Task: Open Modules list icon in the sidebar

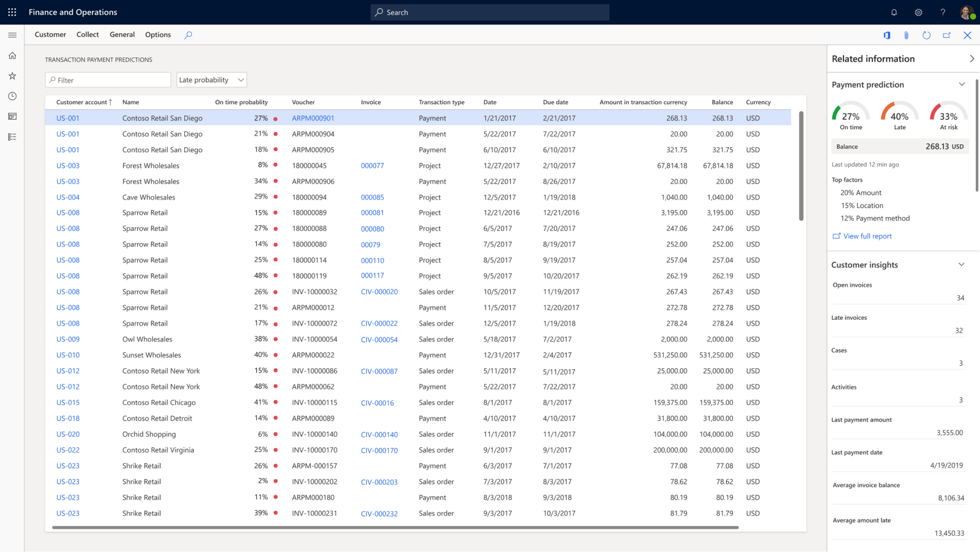Action: click(12, 137)
